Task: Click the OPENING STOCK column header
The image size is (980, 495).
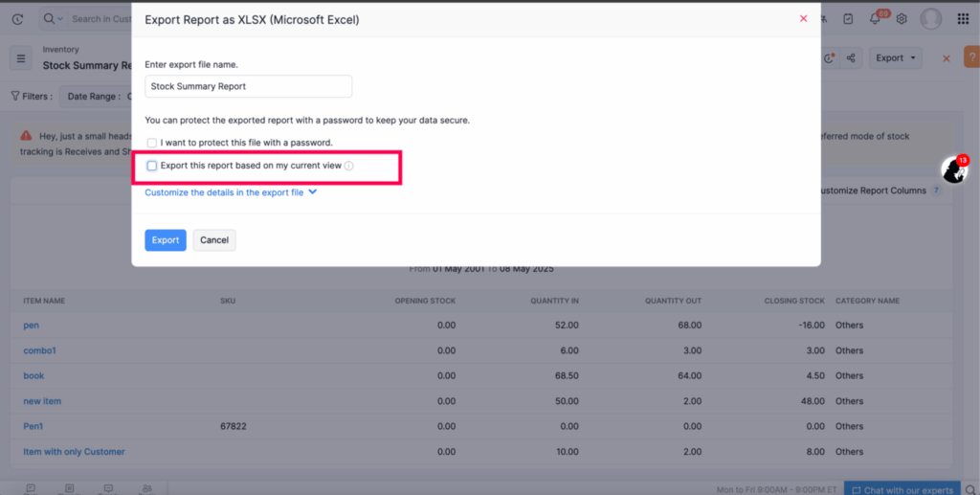Action: pyautogui.click(x=425, y=301)
